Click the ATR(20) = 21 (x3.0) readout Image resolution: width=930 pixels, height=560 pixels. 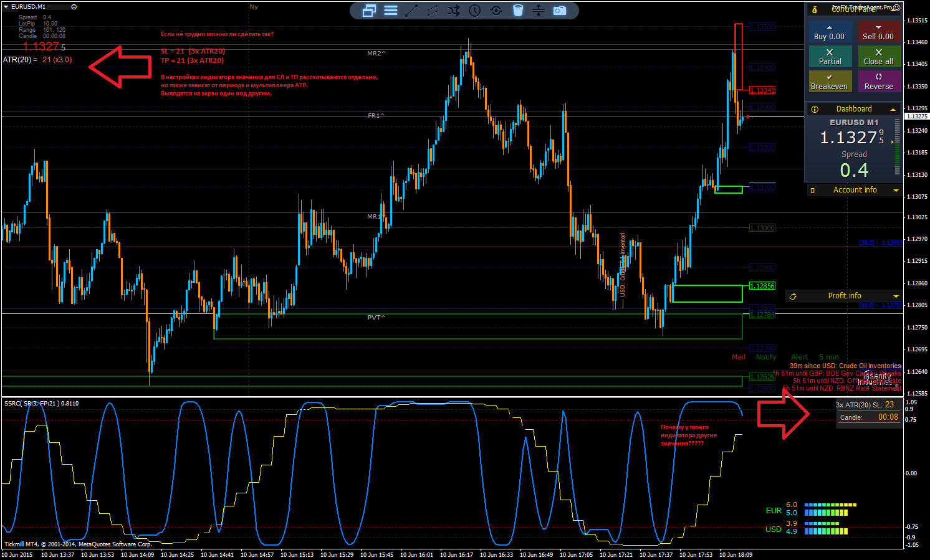[37, 60]
